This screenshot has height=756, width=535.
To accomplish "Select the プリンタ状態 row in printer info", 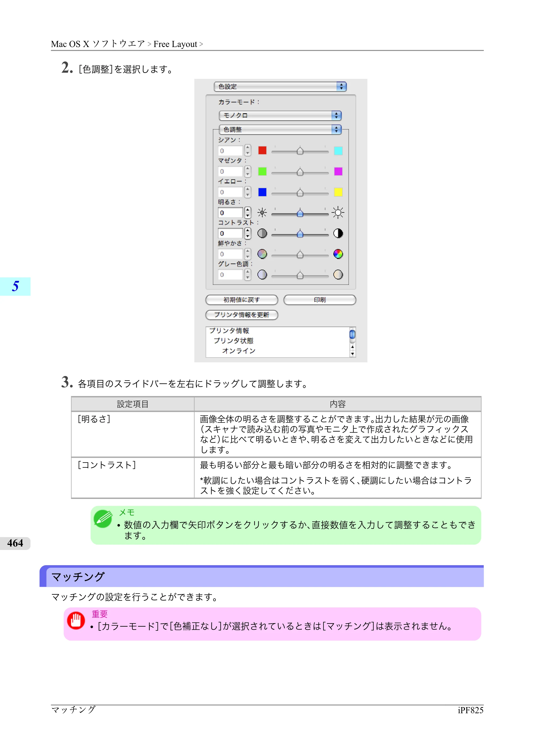I will pyautogui.click(x=234, y=340).
